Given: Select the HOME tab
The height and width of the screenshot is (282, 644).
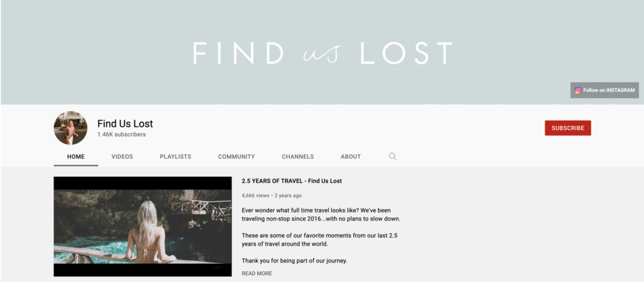Looking at the screenshot, I should click(x=75, y=156).
